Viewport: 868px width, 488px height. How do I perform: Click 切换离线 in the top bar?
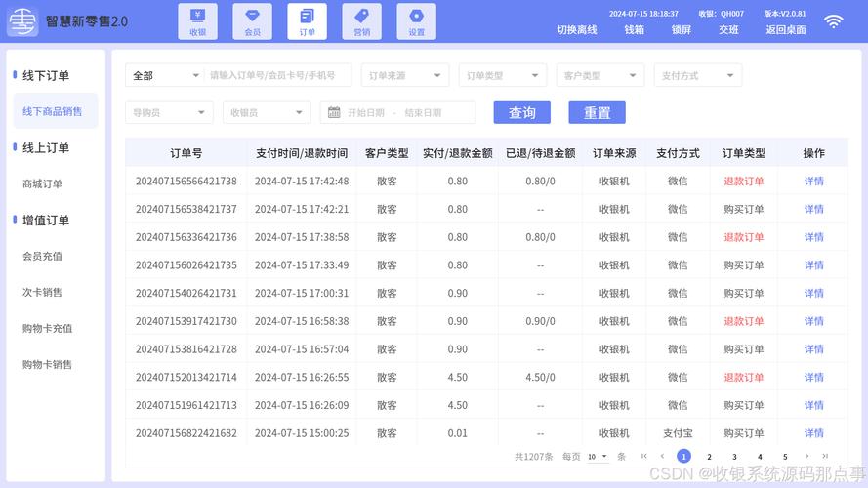click(576, 29)
